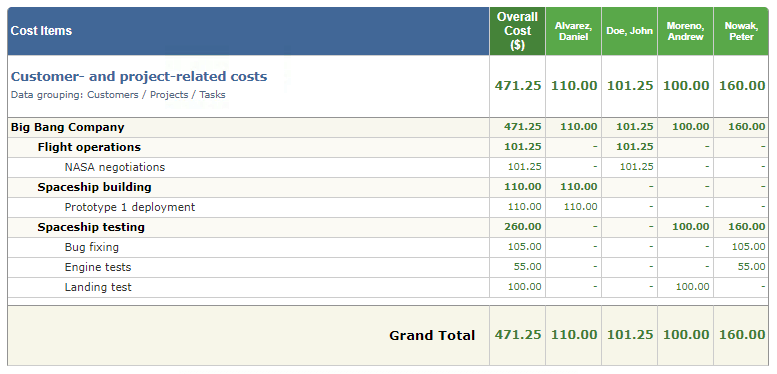The height and width of the screenshot is (374, 777).
Task: Click NASA negotiations value under Doe, John
Action: point(636,167)
